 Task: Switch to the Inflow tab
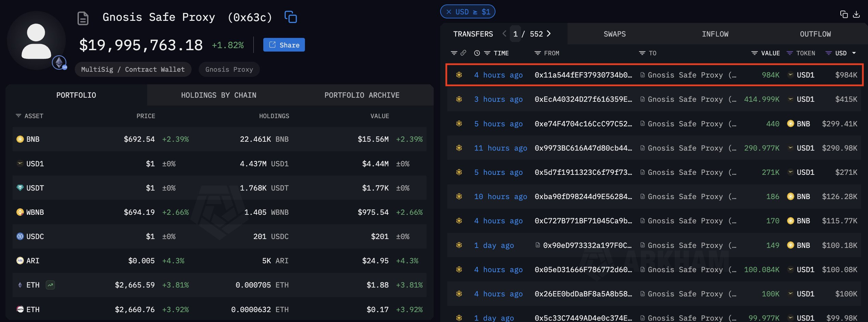point(715,34)
